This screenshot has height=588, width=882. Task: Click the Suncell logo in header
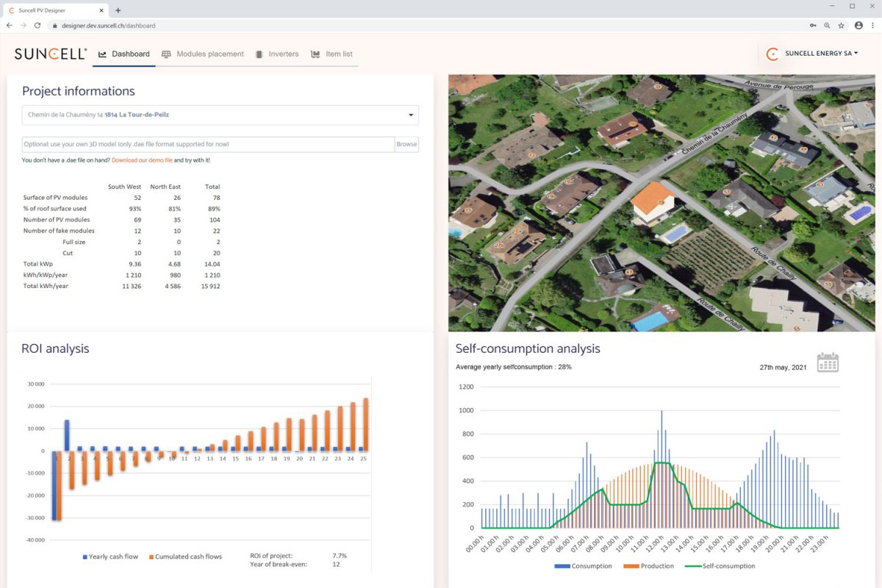[51, 54]
